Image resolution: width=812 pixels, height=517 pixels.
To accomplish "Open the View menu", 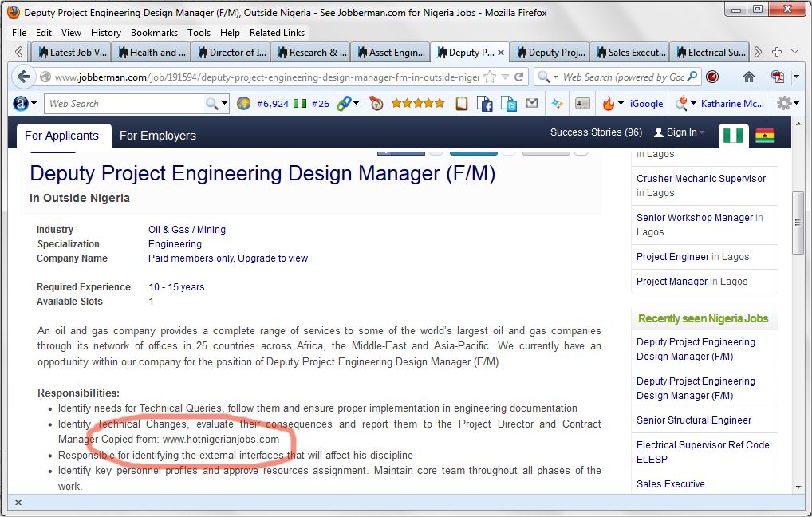I will (x=71, y=33).
